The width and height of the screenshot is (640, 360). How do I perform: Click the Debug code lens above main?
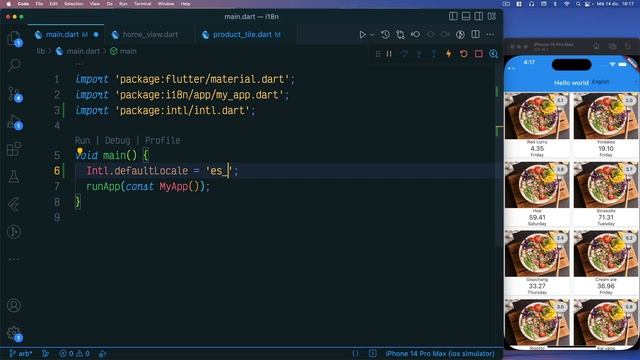pos(117,140)
